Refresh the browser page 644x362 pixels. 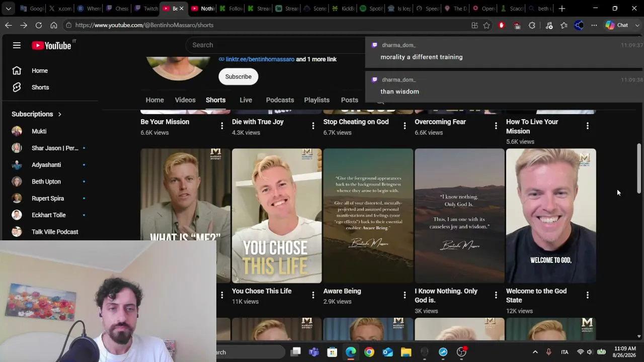(x=39, y=25)
